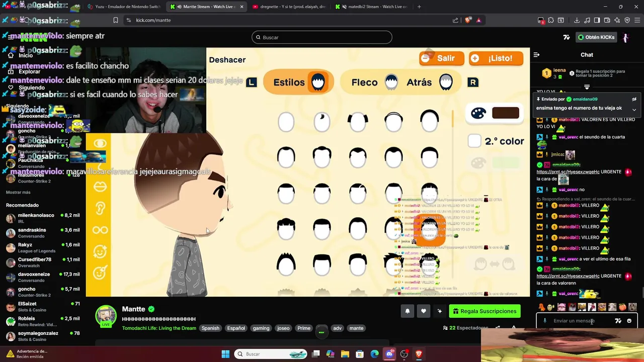Collapse the chat panel with arrow icon
Screen dimensions: 644x362
(536, 55)
